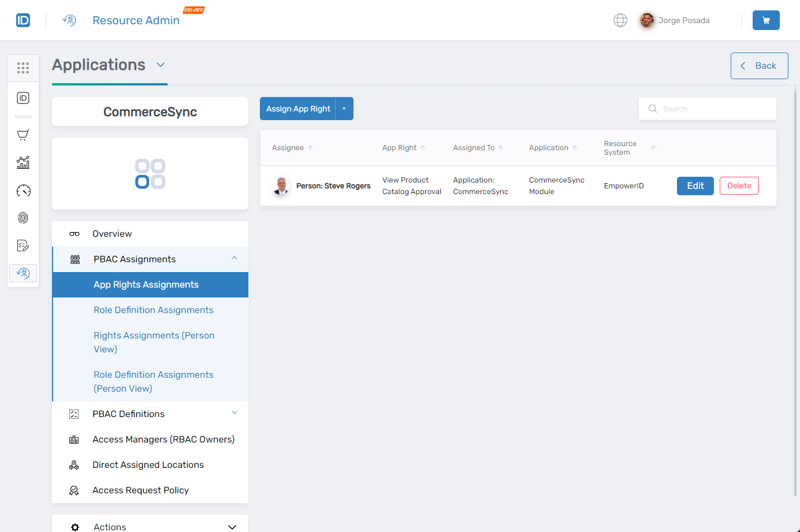The image size is (800, 532).
Task: Open Role Definition Assignments menu item
Action: coord(153,310)
